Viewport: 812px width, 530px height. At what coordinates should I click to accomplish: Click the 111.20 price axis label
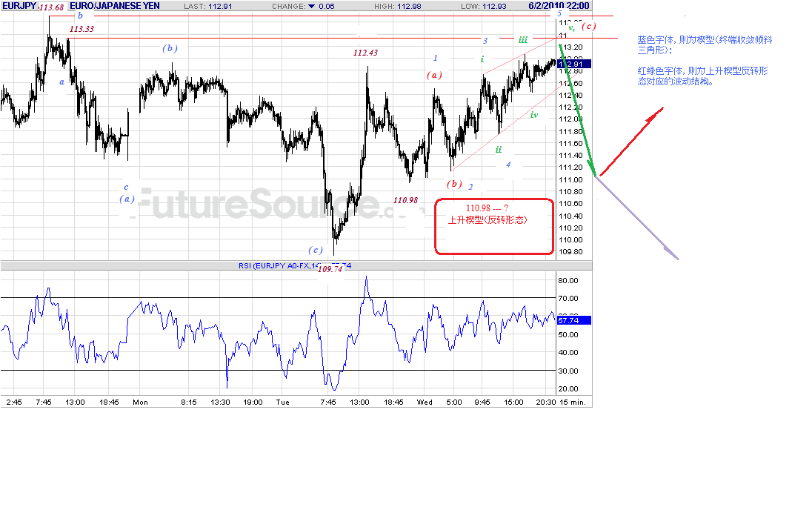coord(570,168)
